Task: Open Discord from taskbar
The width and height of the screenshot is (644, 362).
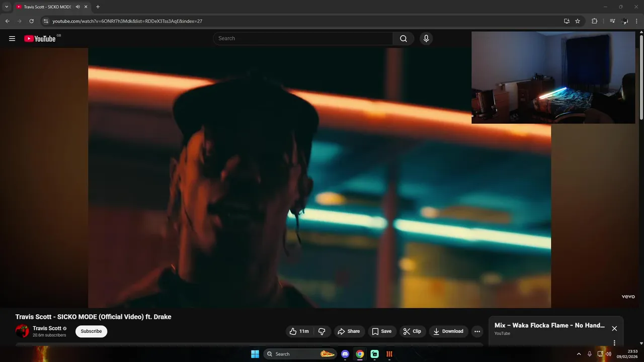Action: pos(345,354)
